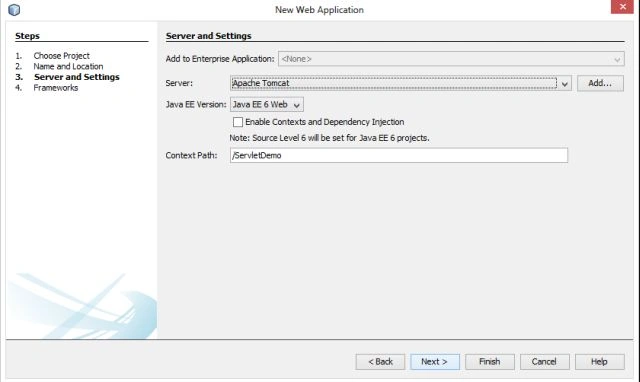Screen dimensions: 640x382
Task: Expand the Java EE Version combo box
Action: pos(267,104)
